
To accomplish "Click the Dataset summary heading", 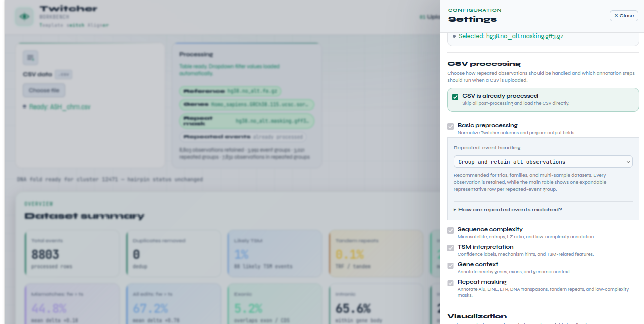I will [x=84, y=216].
